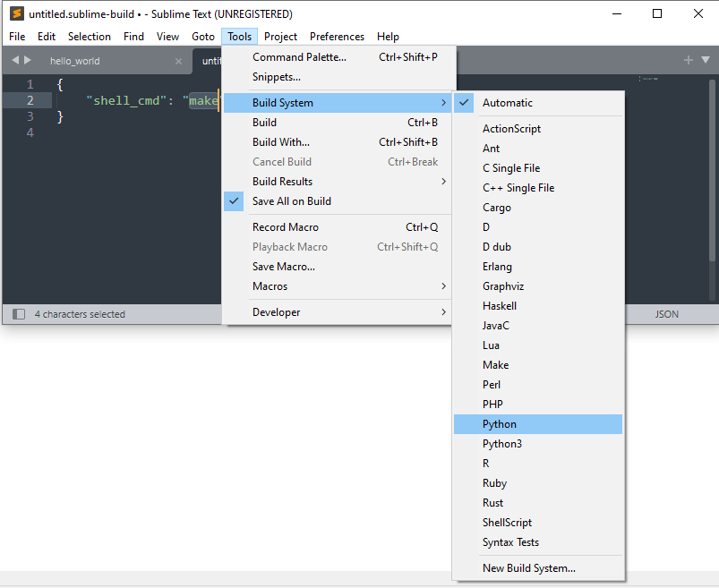Select Lua build system
The height and width of the screenshot is (588, 719).
[538, 345]
